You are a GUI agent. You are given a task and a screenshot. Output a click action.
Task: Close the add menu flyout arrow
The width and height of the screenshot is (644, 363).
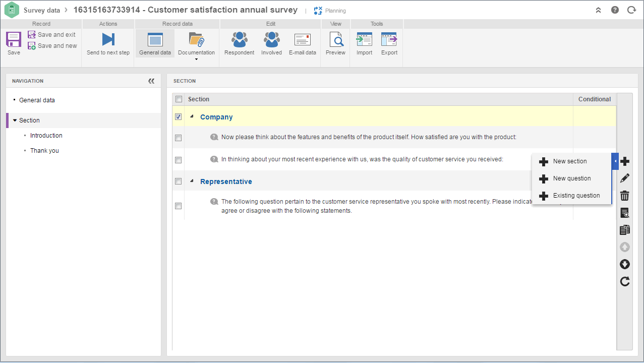pos(615,161)
